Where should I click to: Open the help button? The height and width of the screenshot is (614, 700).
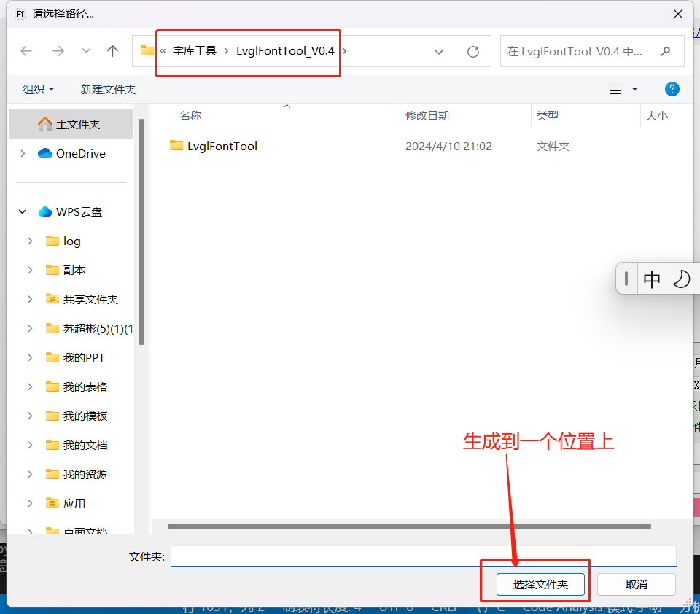pyautogui.click(x=672, y=89)
